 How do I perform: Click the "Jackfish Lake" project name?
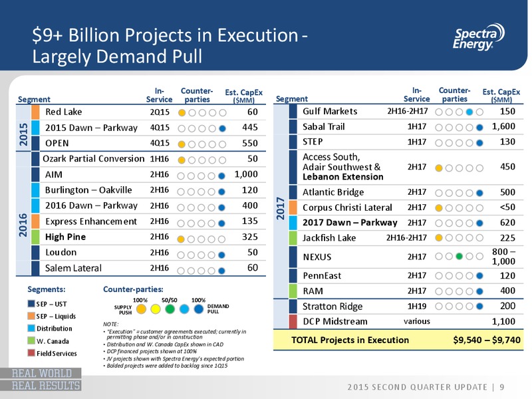(329, 238)
